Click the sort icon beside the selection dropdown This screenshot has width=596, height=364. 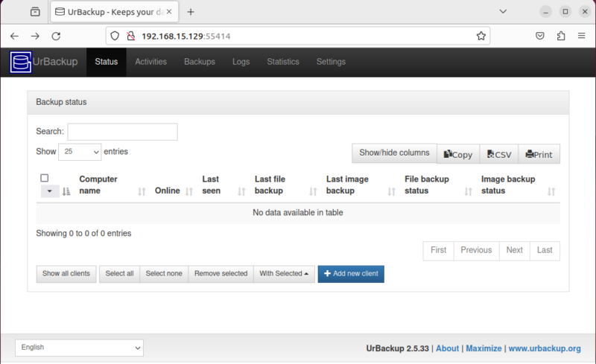point(66,191)
